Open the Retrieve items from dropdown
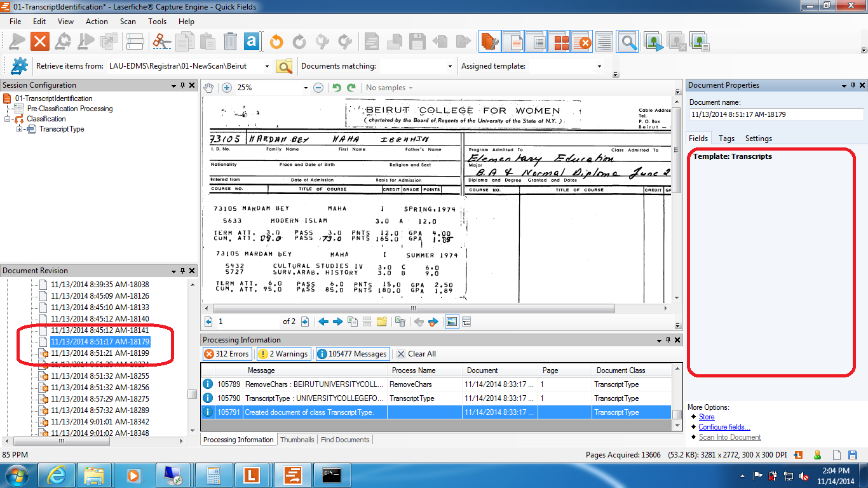The height and width of the screenshot is (488, 868). tap(267, 66)
